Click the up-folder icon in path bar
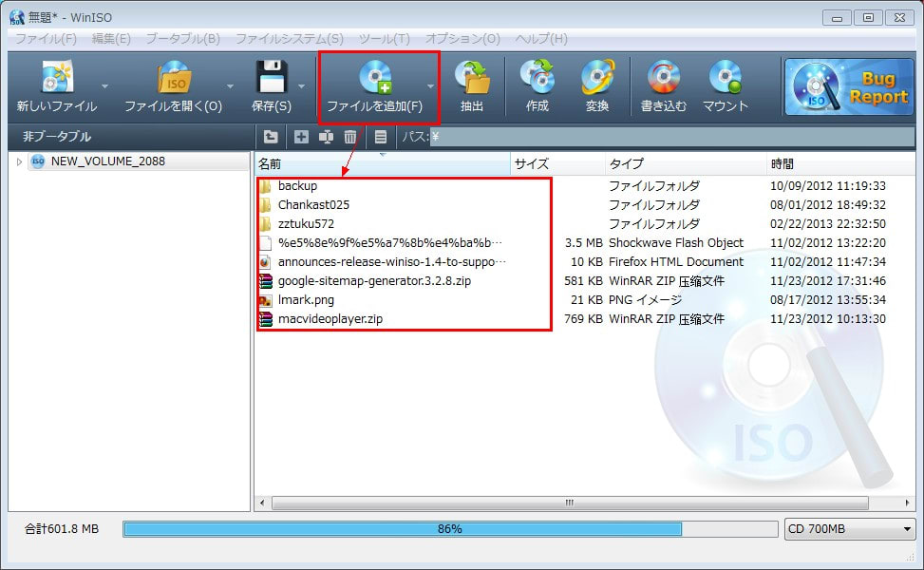This screenshot has width=924, height=570. click(271, 137)
